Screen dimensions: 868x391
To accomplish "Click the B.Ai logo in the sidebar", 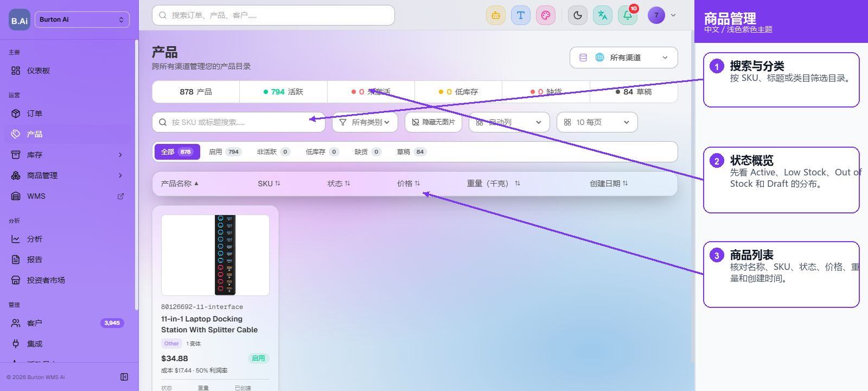I will pyautogui.click(x=20, y=20).
